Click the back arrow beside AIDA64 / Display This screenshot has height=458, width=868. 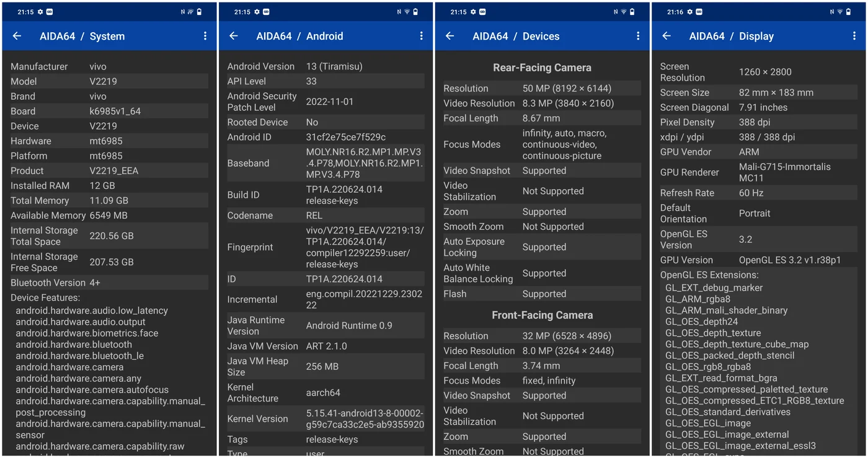(x=666, y=36)
